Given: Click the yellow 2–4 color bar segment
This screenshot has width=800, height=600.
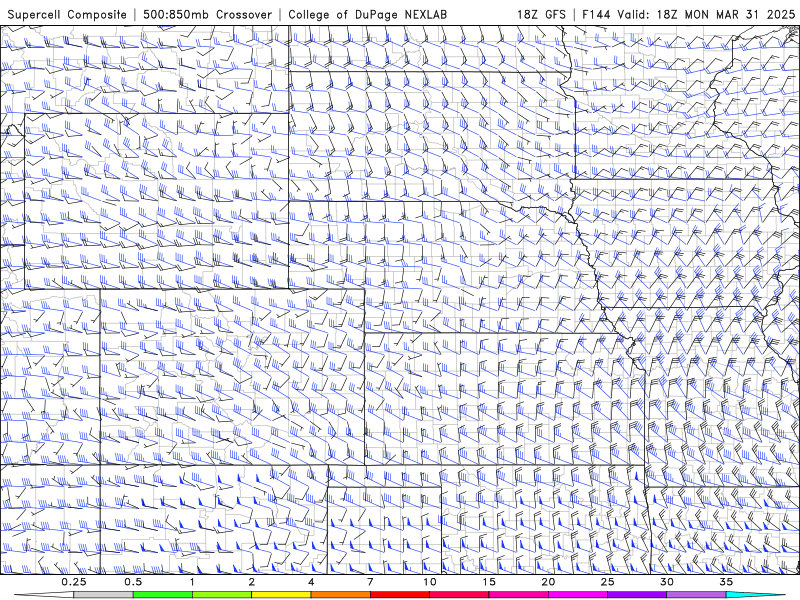Looking at the screenshot, I should 281,595.
